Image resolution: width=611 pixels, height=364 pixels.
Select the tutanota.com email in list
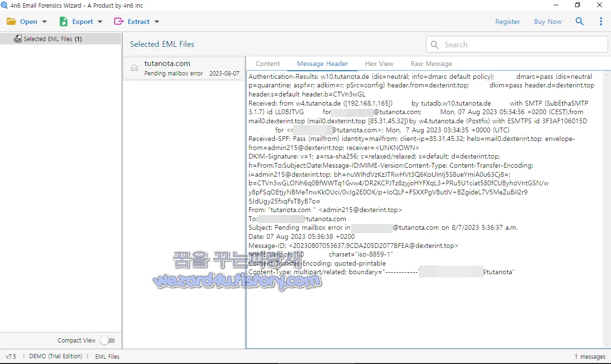click(x=184, y=68)
